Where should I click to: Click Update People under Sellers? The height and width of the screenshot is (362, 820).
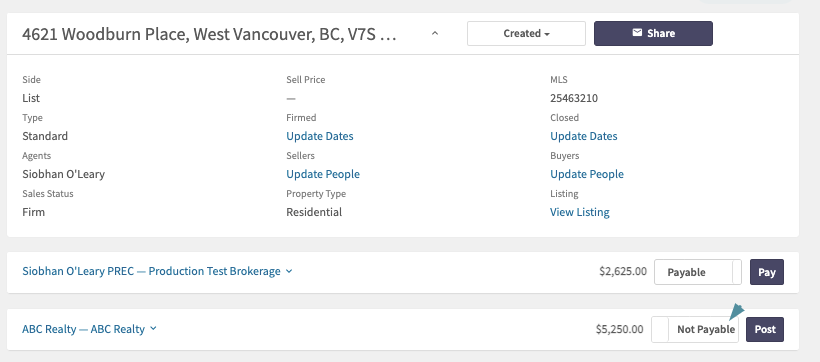click(x=323, y=174)
